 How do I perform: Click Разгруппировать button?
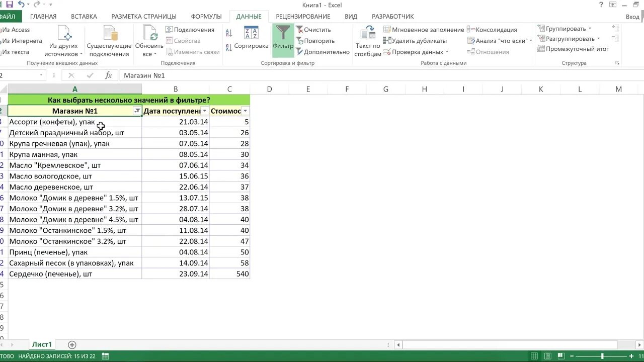(566, 39)
